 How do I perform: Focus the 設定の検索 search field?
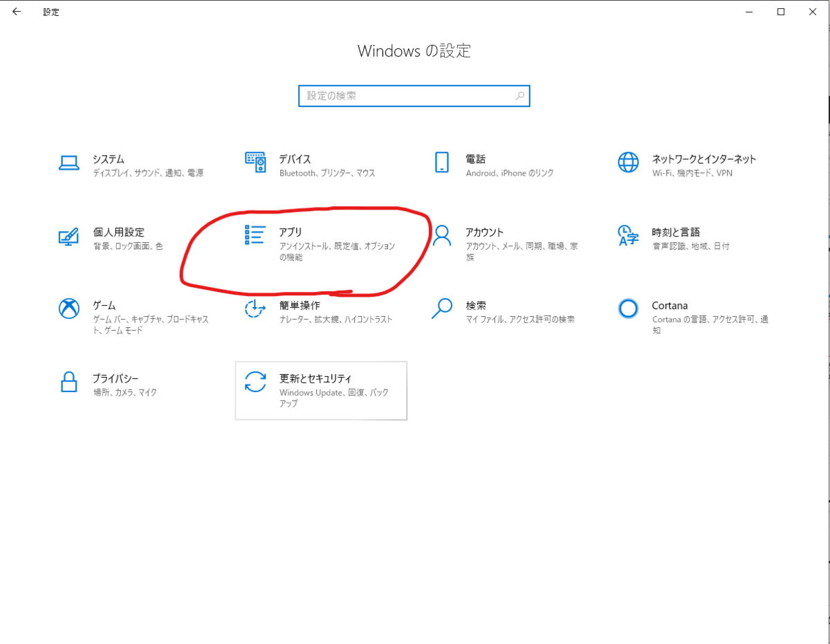pyautogui.click(x=414, y=96)
